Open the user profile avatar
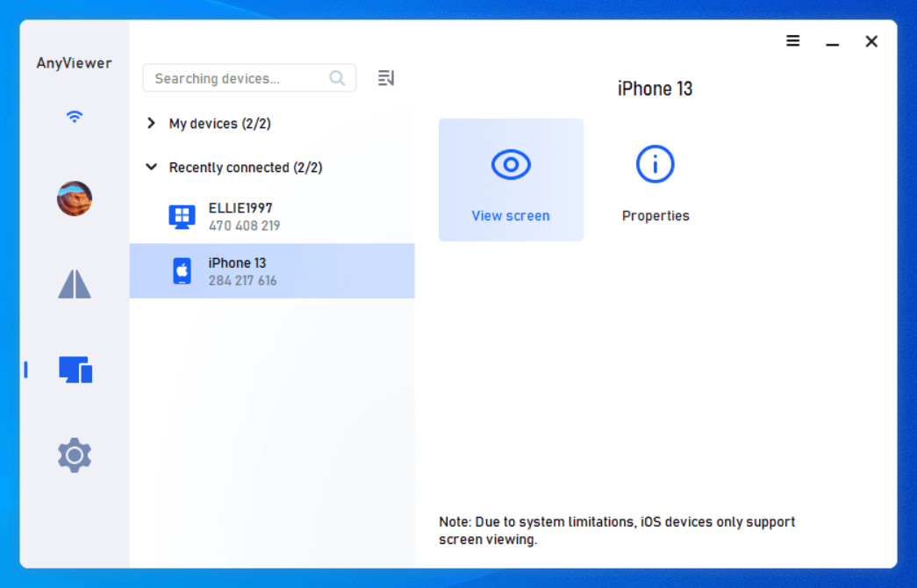The height and width of the screenshot is (588, 917). 75,198
